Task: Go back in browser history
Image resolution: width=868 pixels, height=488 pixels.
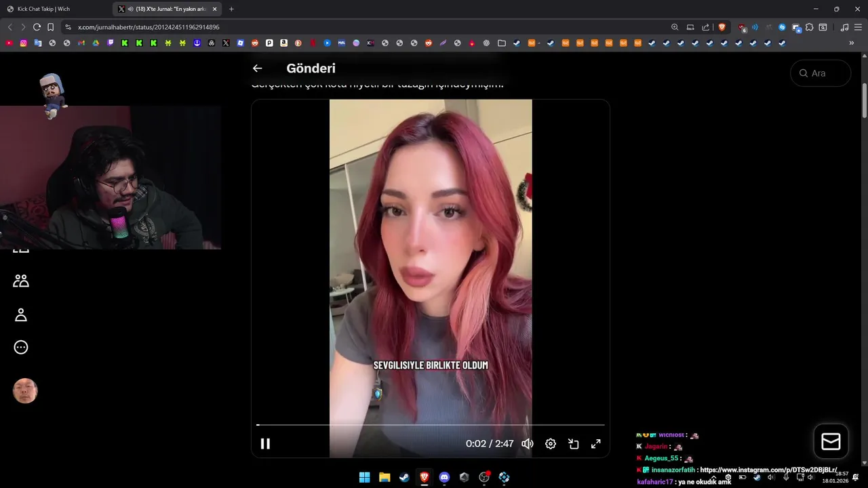Action: (x=9, y=27)
